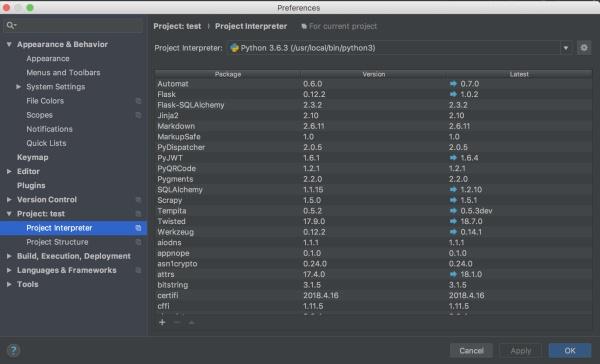Click upgrade arrow icon next to Flask 1.0.2
The width and height of the screenshot is (600, 364).
point(453,94)
